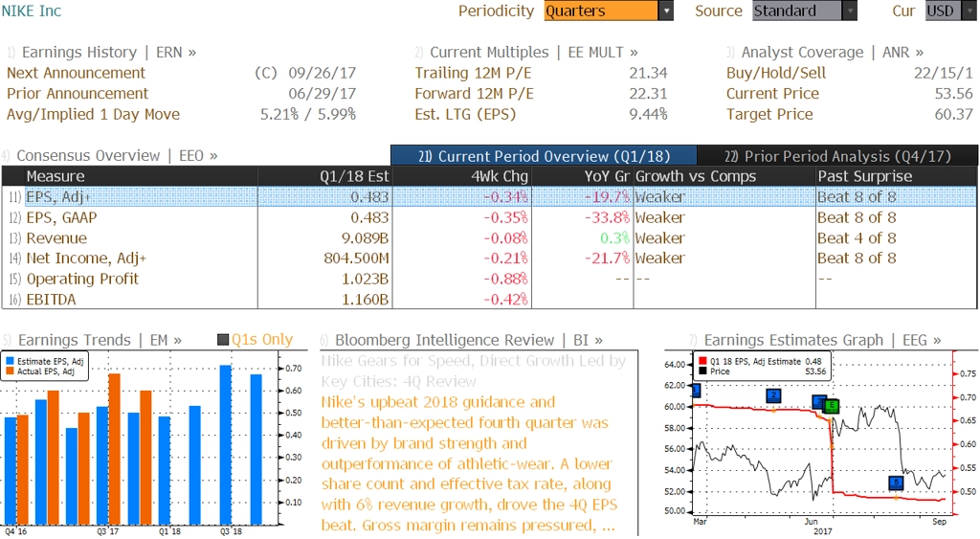Switch to Prior Period Analysis (Q4/17) tab
The height and width of the screenshot is (539, 980).
point(837,156)
